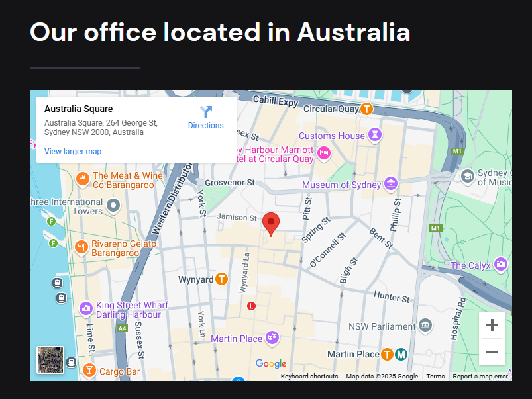Screen dimensions: 532x399
Task: Select the Wynyard train station icon
Action: pyautogui.click(x=221, y=279)
